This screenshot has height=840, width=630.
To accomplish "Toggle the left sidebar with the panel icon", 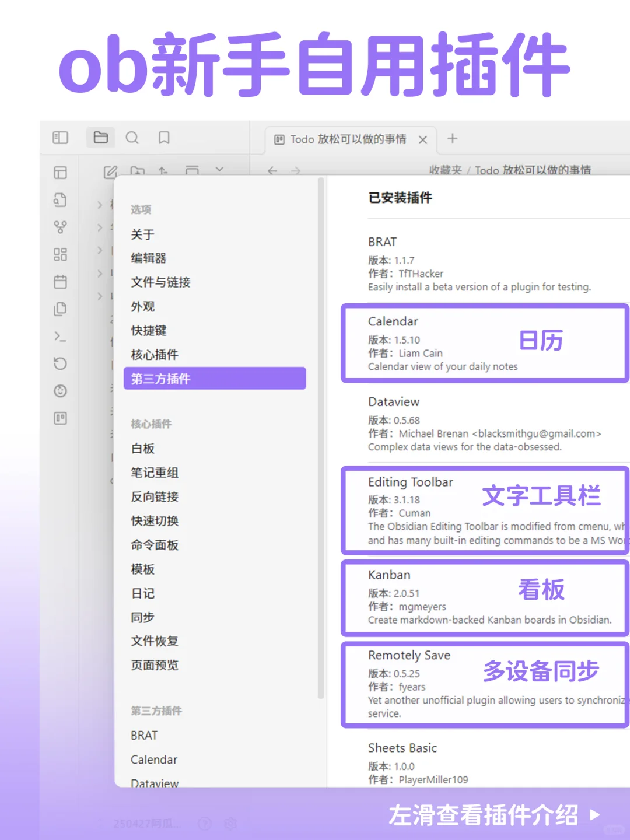I will (x=61, y=138).
